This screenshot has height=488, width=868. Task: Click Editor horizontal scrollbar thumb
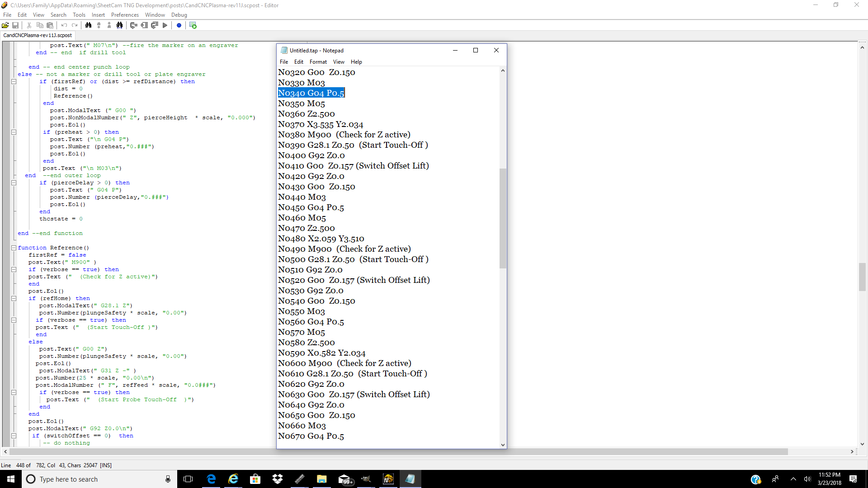[399, 451]
